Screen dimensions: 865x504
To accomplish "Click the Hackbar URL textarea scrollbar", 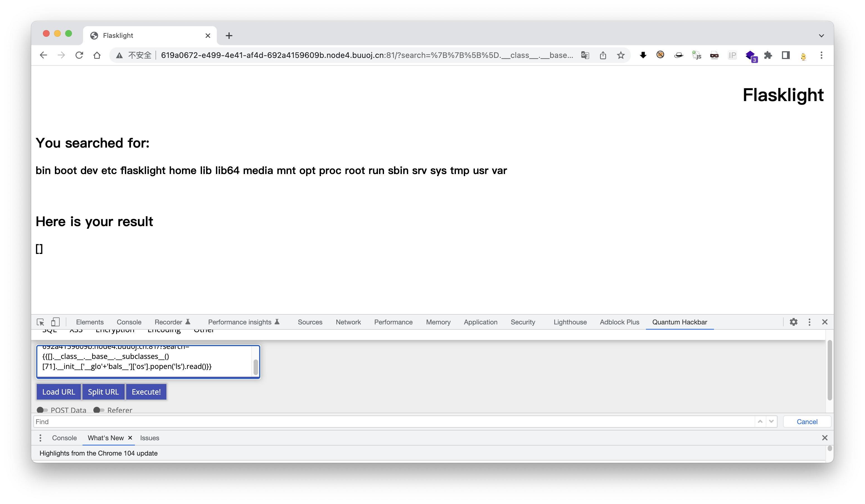I will point(256,366).
